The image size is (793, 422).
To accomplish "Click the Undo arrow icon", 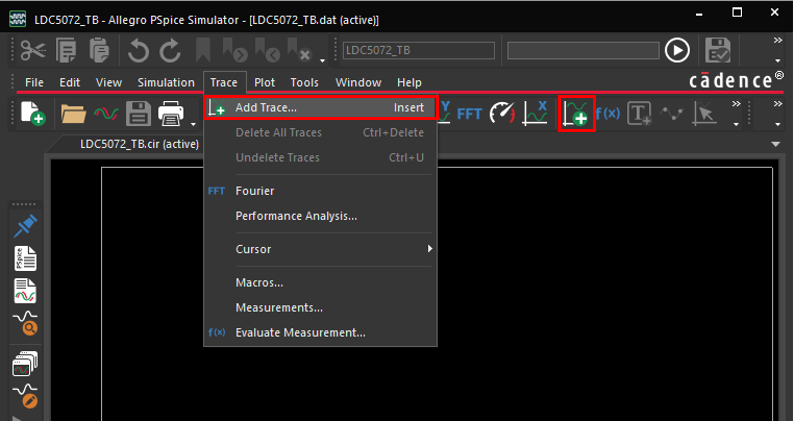I will [138, 50].
